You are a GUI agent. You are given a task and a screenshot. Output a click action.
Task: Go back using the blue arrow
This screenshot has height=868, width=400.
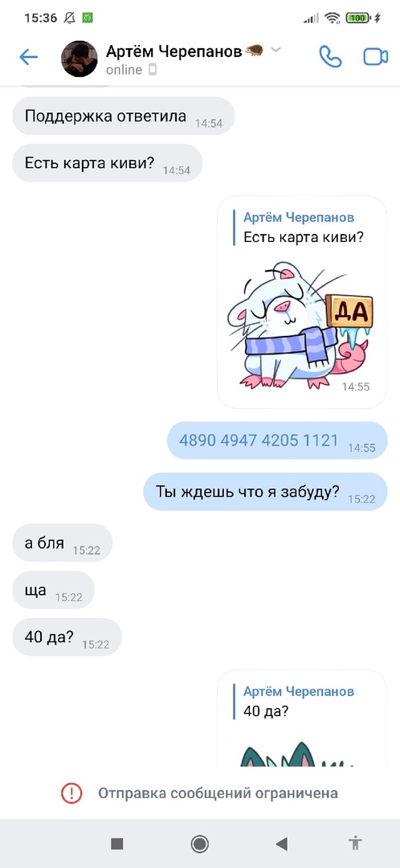coord(28,56)
